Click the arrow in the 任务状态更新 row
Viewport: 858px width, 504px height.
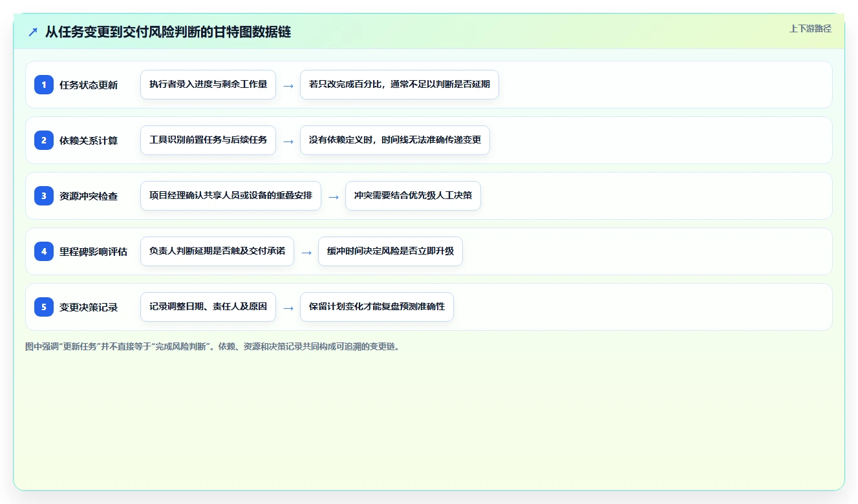tap(288, 85)
